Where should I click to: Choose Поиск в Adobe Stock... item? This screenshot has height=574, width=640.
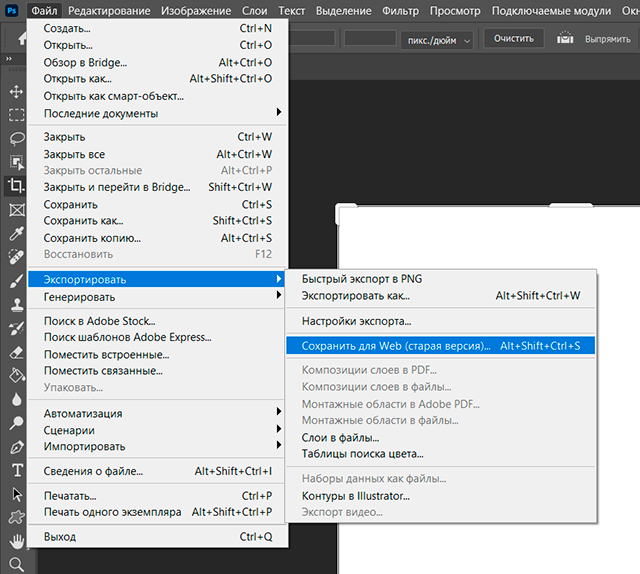point(158,321)
